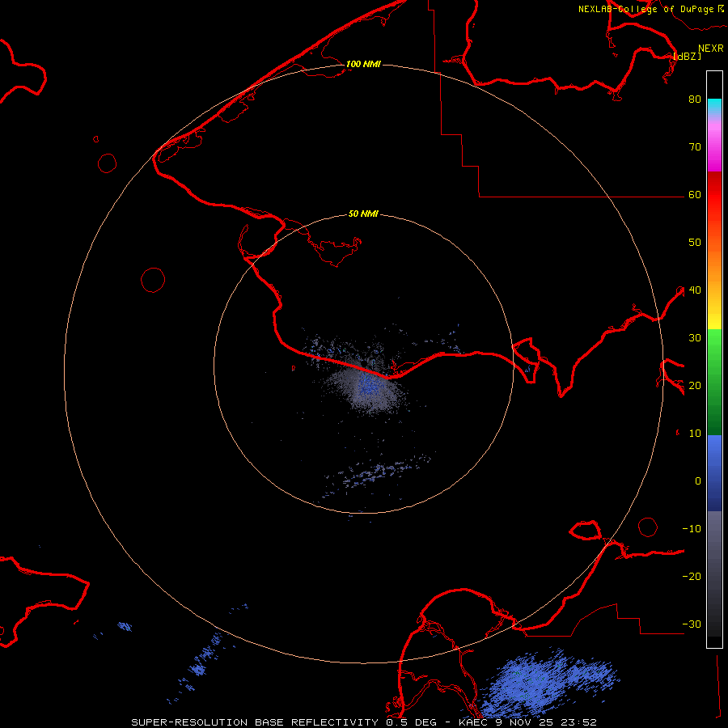Click the cyan band atop the color bar
The height and width of the screenshot is (728, 728).
click(714, 106)
